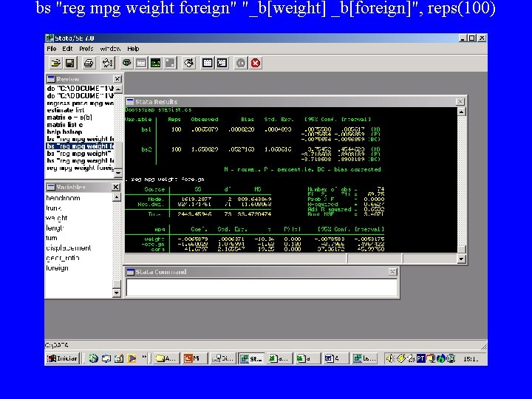Bring the Graph window to front icon
This screenshot has width=532, height=399.
(x=171, y=63)
